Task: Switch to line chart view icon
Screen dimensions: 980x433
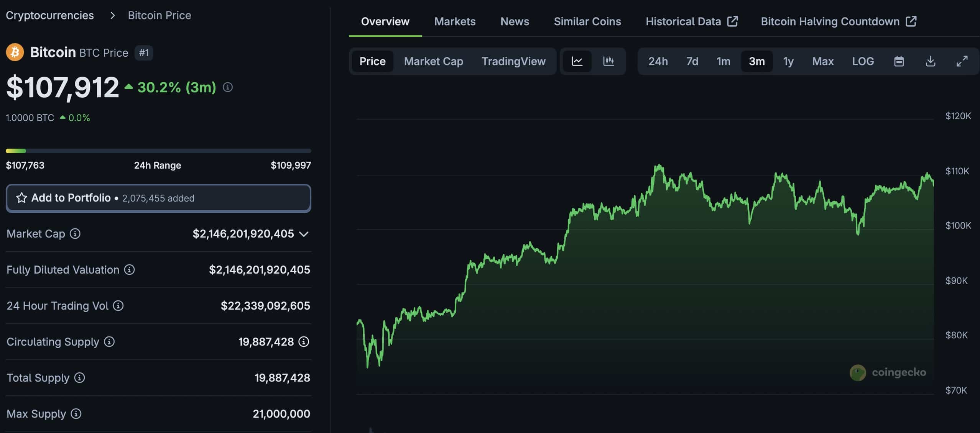Action: (577, 61)
